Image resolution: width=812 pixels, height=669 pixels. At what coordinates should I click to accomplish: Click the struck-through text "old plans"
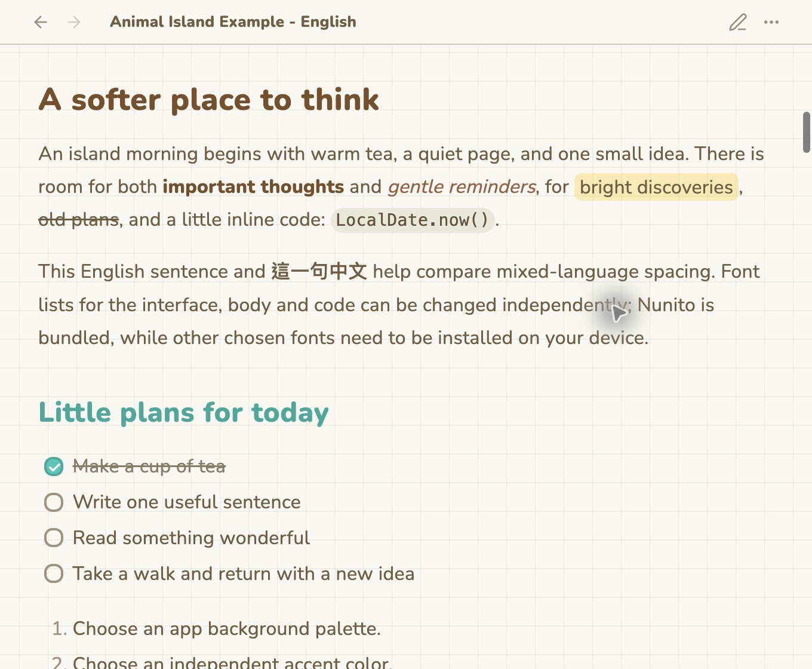[79, 220]
